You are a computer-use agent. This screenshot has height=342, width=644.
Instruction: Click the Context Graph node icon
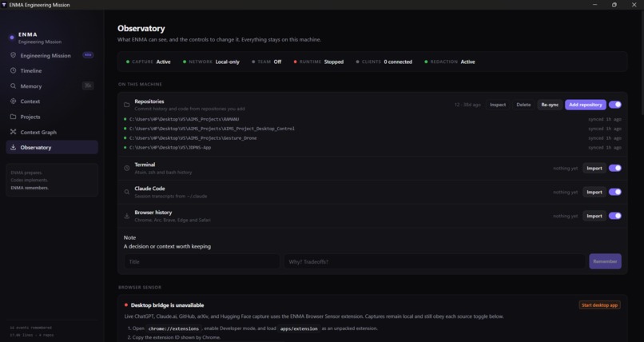[13, 132]
